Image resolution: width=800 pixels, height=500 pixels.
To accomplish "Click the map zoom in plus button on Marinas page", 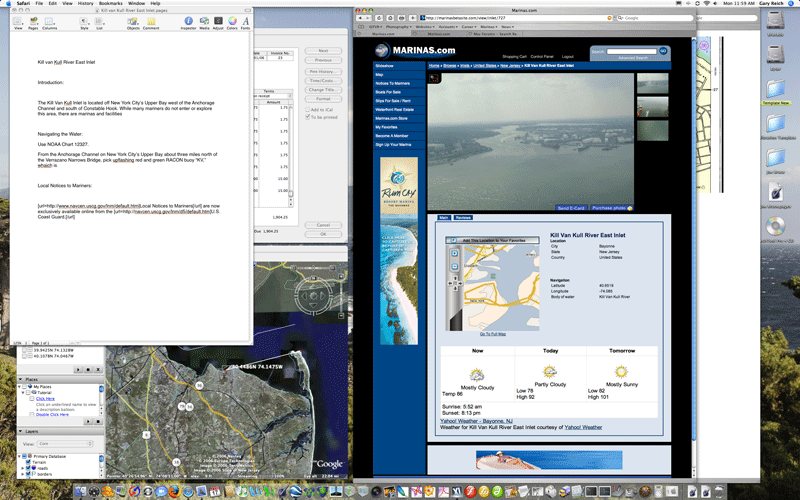I will tap(455, 253).
